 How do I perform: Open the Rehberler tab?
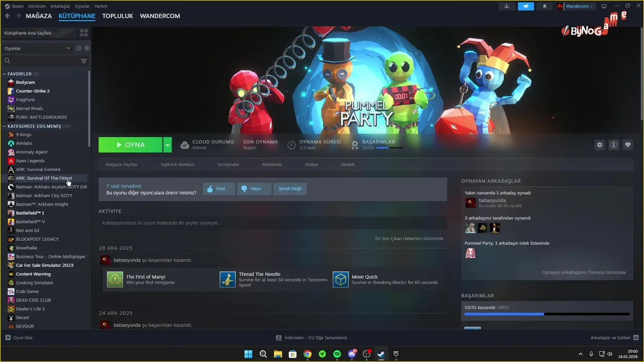(x=272, y=164)
